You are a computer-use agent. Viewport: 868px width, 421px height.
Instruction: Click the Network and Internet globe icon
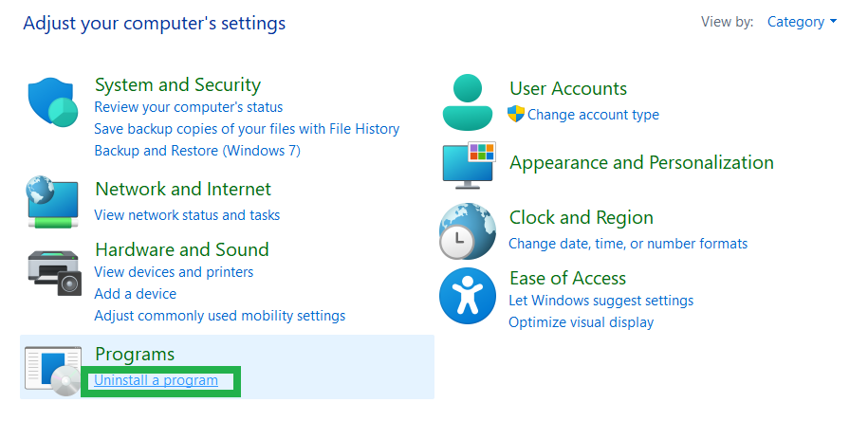point(52,202)
